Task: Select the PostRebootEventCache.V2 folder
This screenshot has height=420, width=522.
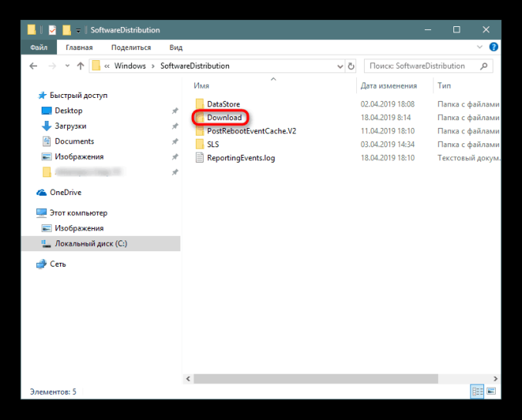Action: click(x=251, y=131)
